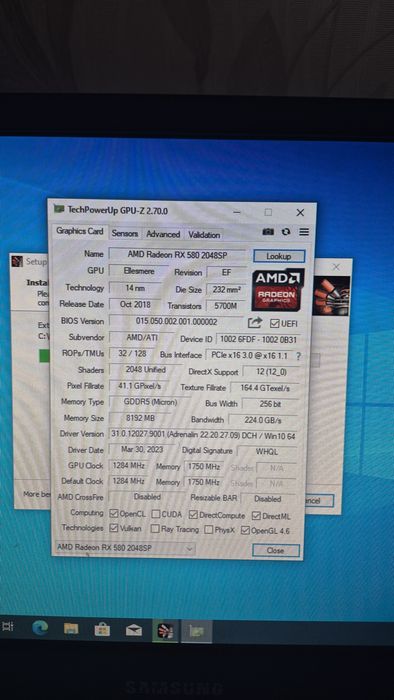Switch to the Graphics Card tab

point(79,231)
